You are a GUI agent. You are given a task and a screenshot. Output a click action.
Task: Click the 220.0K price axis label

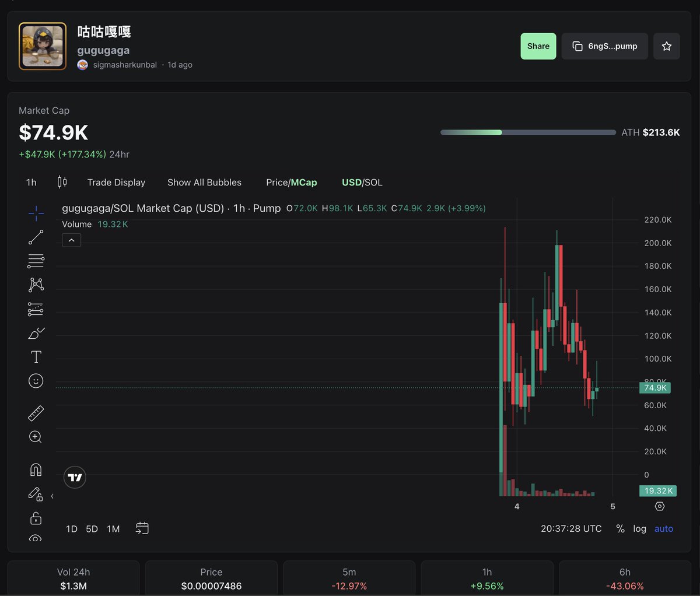click(658, 220)
